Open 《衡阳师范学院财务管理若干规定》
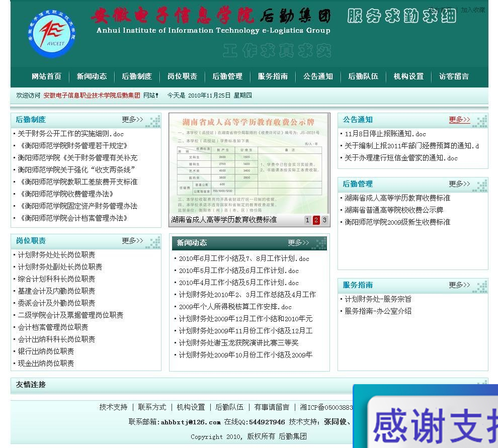The image size is (498, 448). (x=74, y=146)
